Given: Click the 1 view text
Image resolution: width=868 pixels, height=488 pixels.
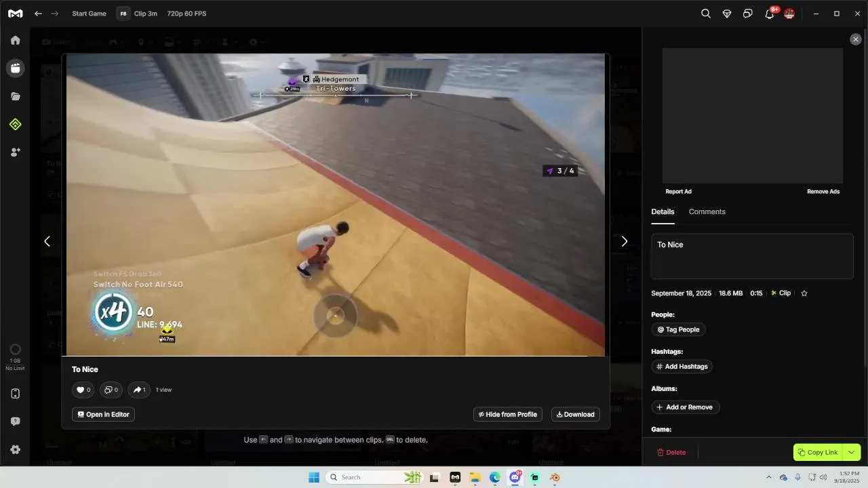Looking at the screenshot, I should [x=163, y=390].
